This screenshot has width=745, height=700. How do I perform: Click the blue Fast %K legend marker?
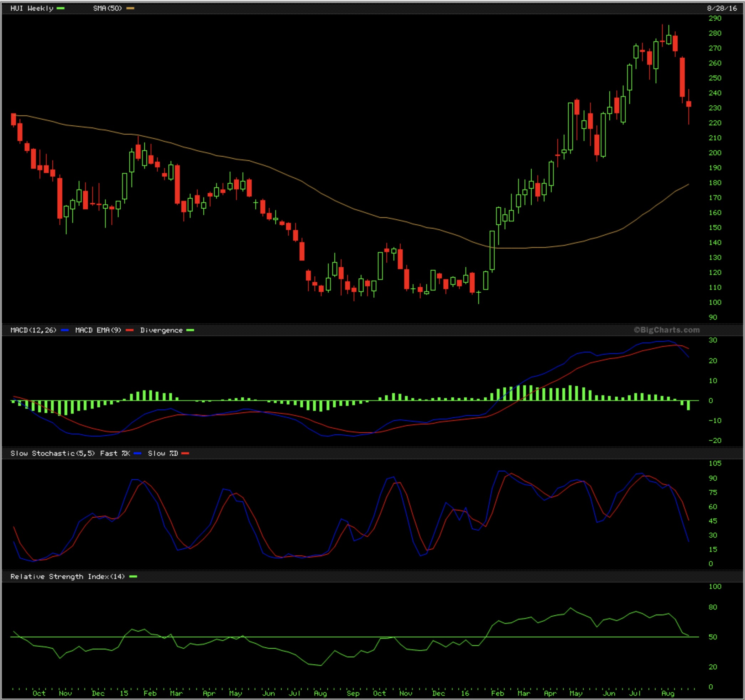click(x=137, y=453)
